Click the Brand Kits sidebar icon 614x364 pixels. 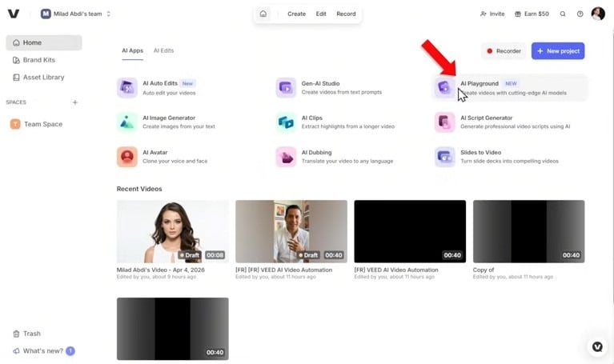pos(16,60)
